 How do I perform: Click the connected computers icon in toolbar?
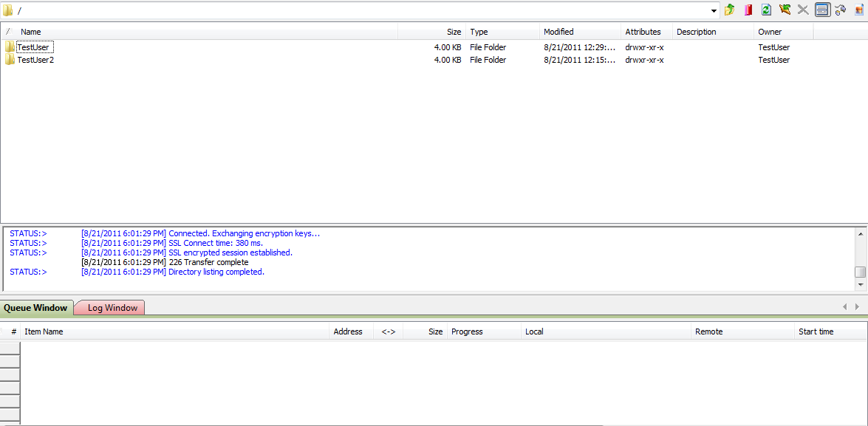(841, 10)
